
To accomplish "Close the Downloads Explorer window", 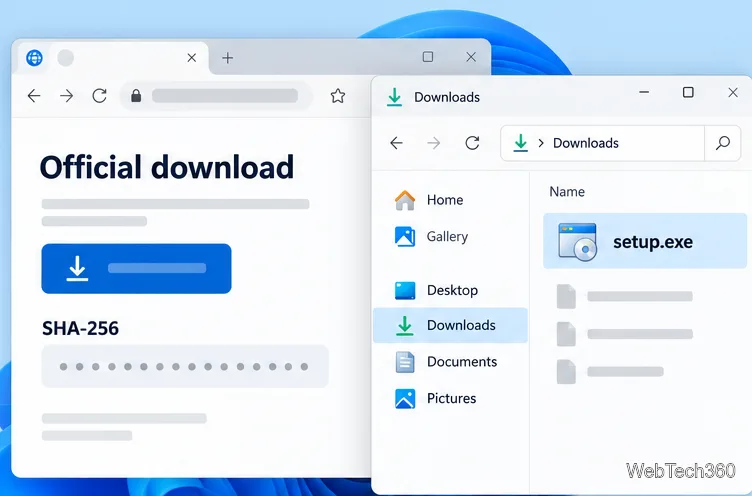I will point(733,92).
